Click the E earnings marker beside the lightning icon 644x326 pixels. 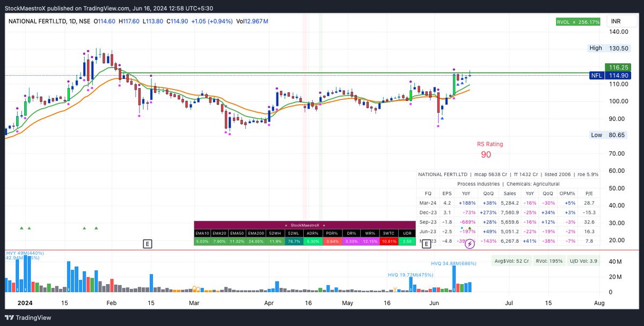(x=426, y=244)
